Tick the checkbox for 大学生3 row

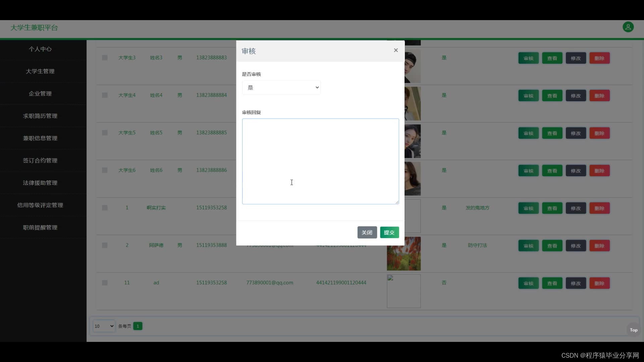[x=105, y=58]
